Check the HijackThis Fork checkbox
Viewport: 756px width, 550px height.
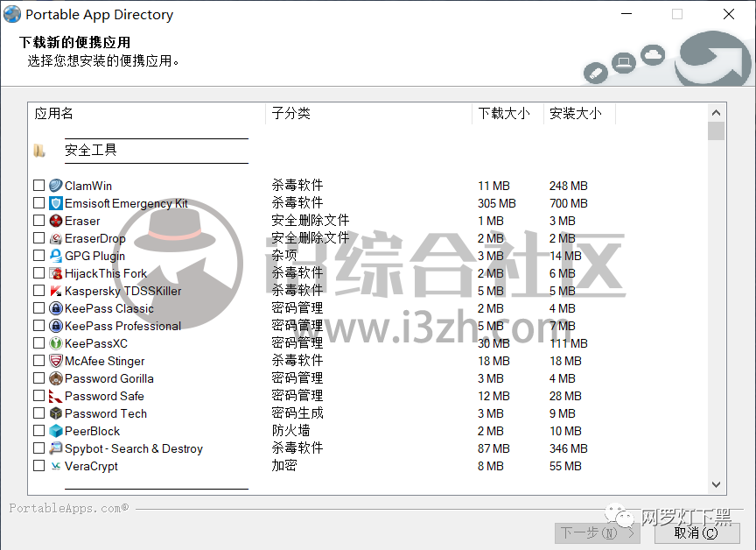(x=39, y=273)
